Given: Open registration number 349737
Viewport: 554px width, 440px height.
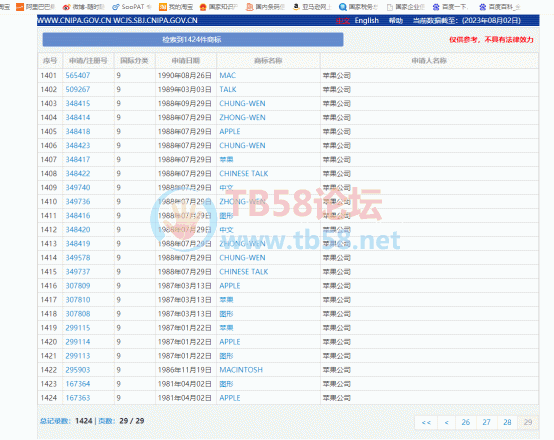Looking at the screenshot, I should (x=78, y=272).
